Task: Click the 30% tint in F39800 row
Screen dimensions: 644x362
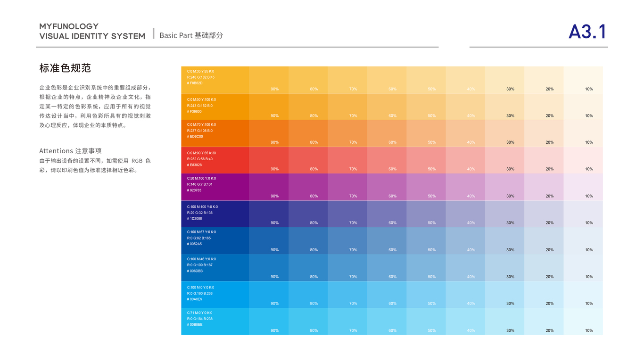Action: 504,107
